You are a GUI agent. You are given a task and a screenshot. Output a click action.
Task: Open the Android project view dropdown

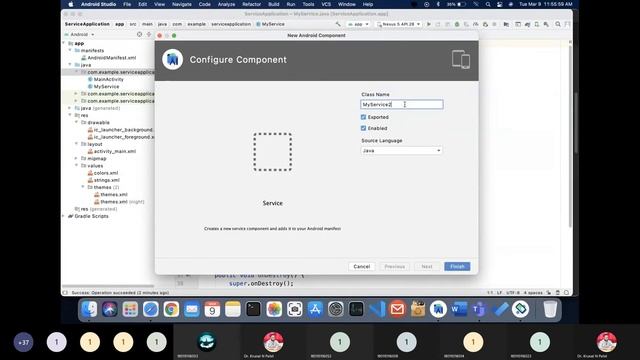click(x=80, y=35)
